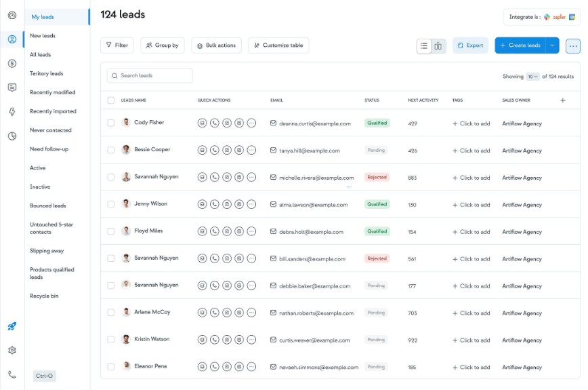Screen dimensions: 588x390
Task: Open settings gear icon in left rail
Action: (x=12, y=350)
